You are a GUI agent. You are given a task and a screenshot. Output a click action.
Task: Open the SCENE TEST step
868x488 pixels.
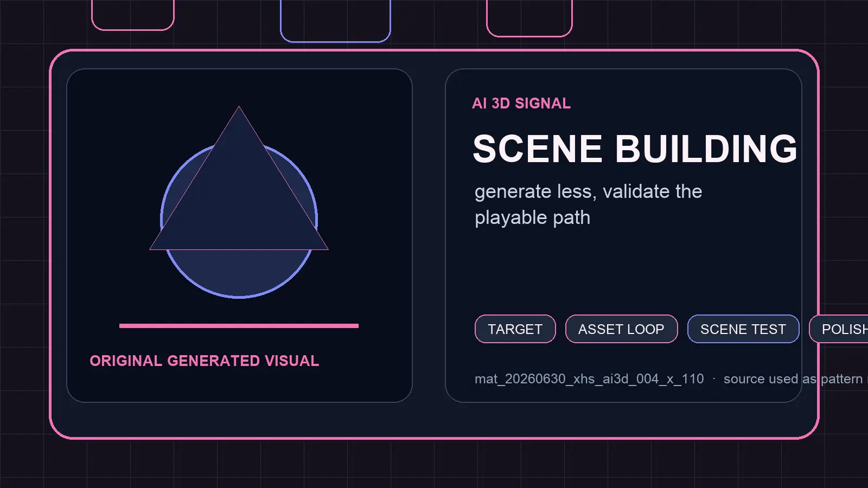click(x=743, y=329)
